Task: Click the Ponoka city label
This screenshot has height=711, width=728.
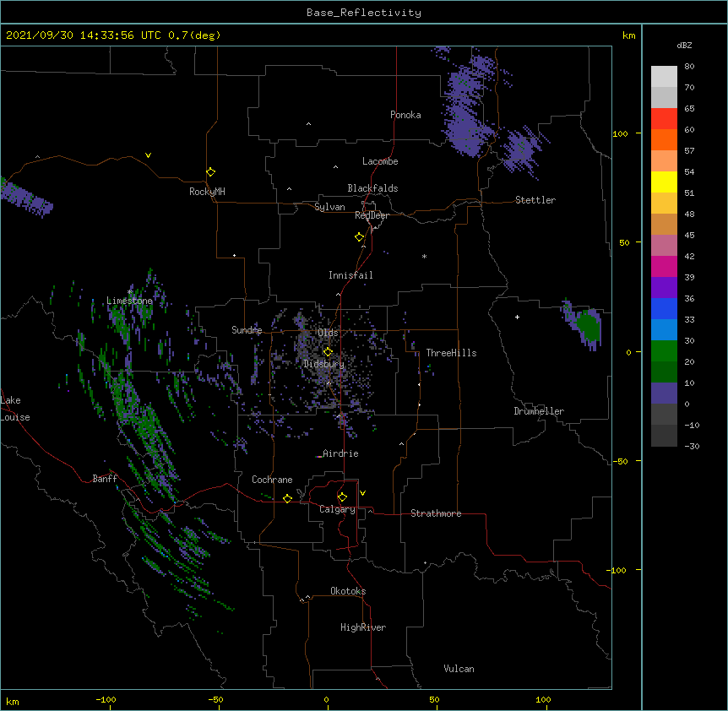Action: click(405, 115)
